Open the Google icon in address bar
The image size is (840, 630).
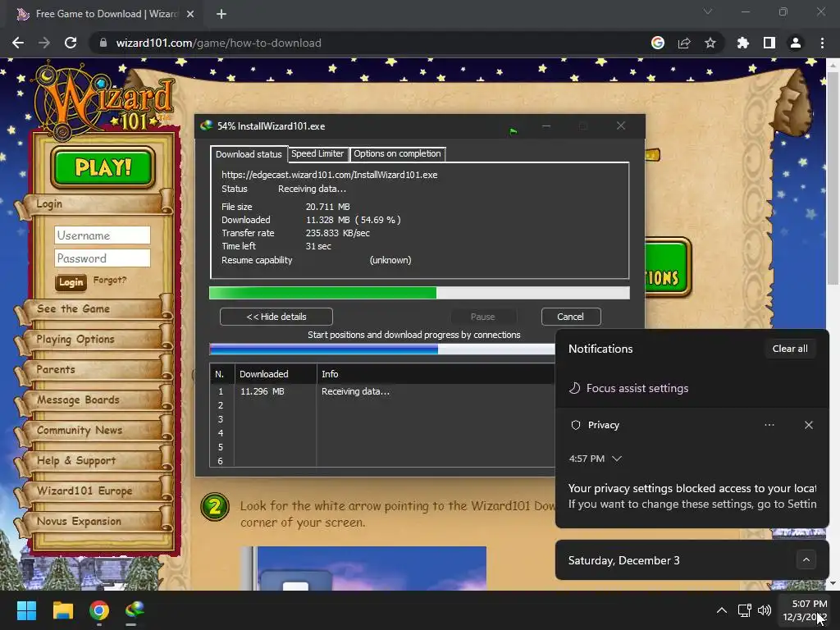[657, 43]
